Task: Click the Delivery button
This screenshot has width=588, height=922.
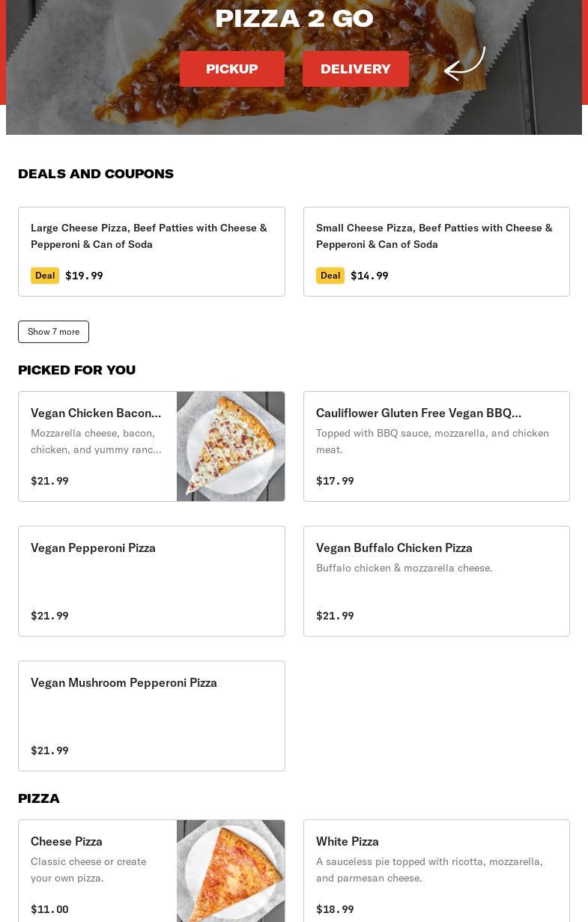Action: tap(356, 69)
